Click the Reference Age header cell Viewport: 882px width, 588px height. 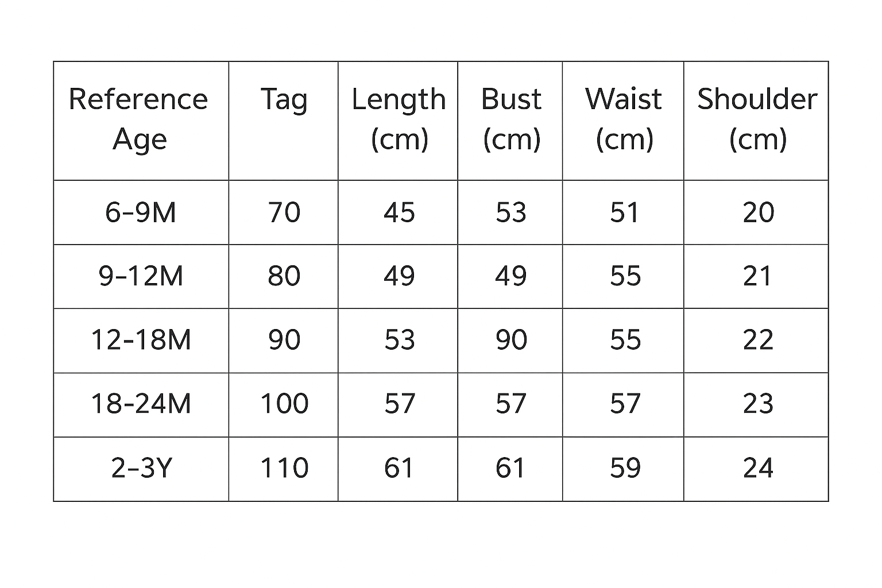138,119
